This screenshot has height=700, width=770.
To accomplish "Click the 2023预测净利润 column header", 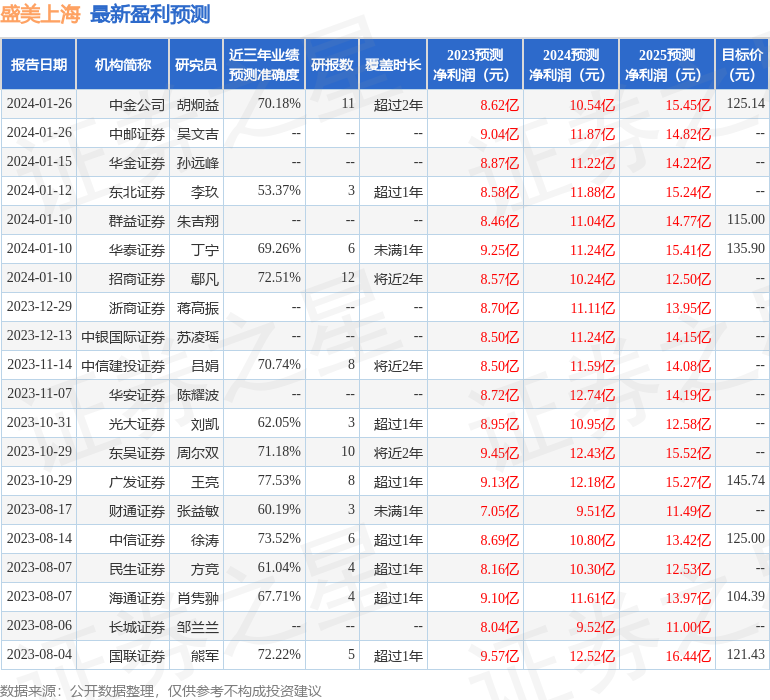I will click(x=475, y=64).
